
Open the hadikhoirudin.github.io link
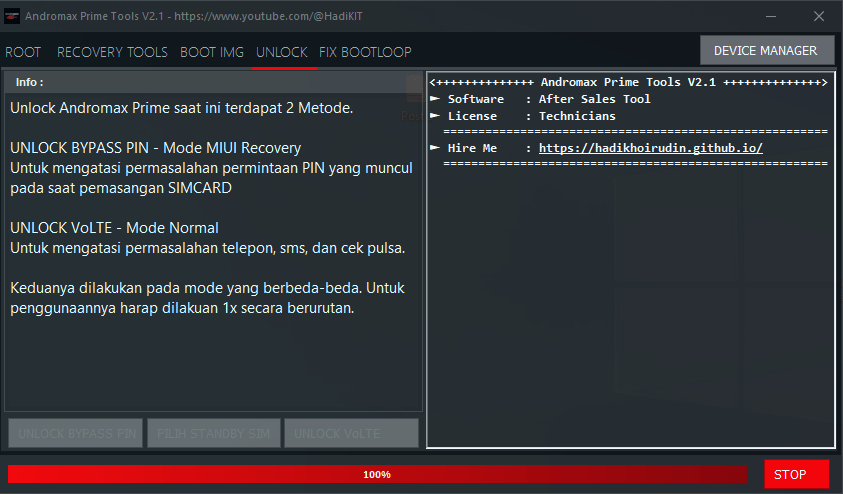click(651, 148)
